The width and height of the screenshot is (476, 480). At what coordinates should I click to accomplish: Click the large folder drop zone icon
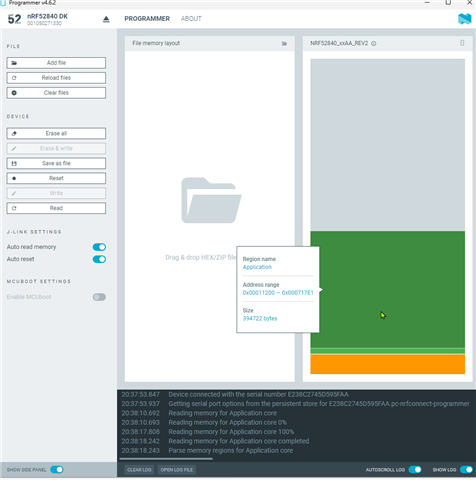(x=211, y=200)
